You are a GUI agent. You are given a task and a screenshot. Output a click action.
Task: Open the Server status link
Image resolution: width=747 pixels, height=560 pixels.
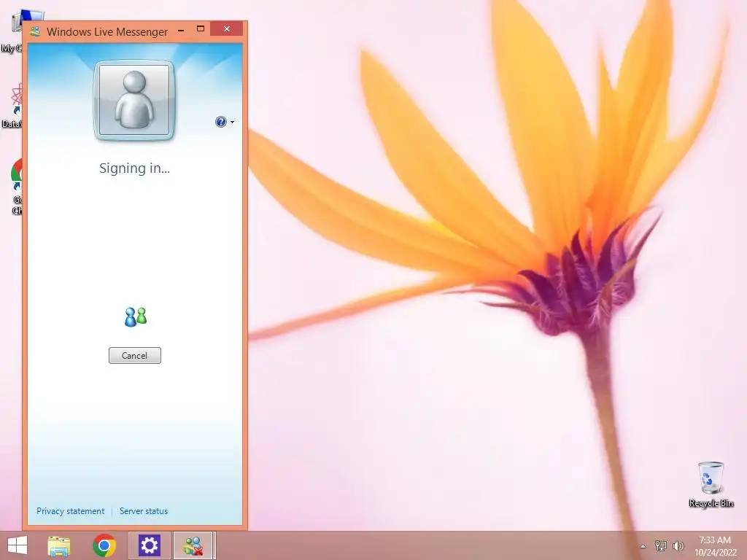click(144, 511)
